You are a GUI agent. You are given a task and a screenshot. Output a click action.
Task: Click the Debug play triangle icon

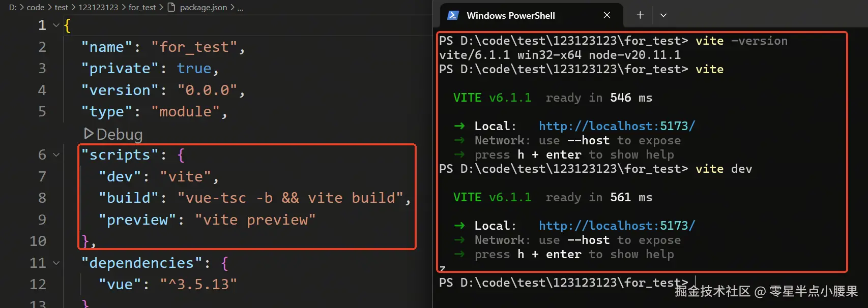(89, 134)
